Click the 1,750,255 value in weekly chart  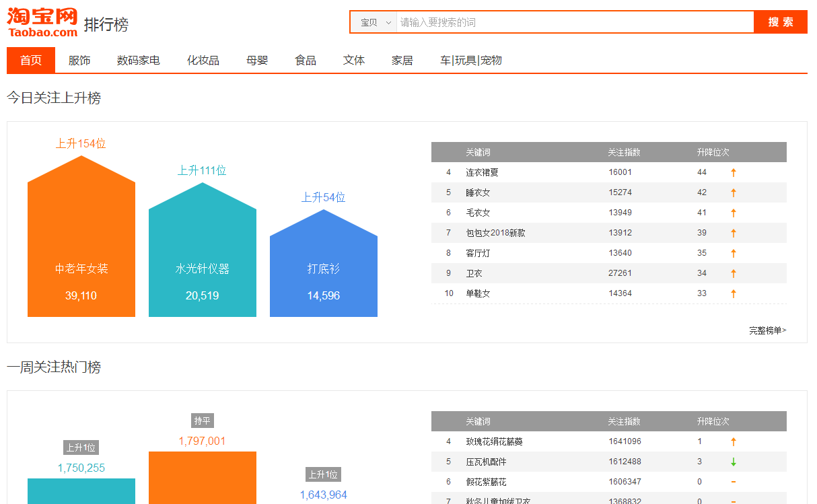point(81,468)
